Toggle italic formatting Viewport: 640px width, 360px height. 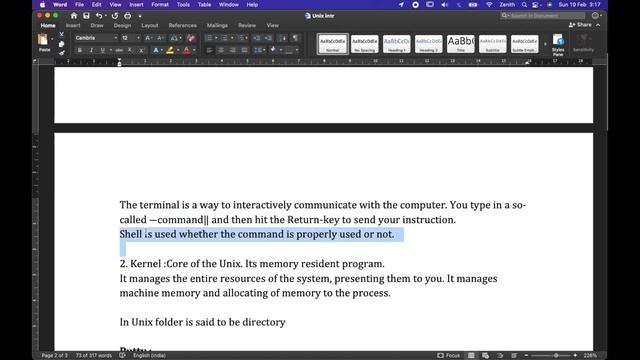pyautogui.click(x=91, y=50)
